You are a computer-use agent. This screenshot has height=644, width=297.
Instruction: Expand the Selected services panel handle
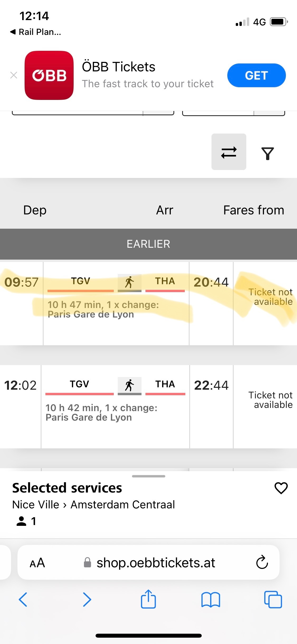click(148, 476)
